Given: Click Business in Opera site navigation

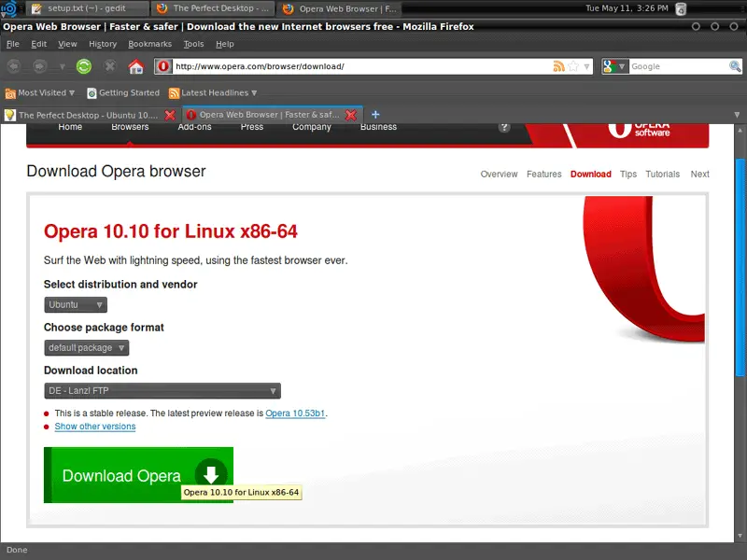Looking at the screenshot, I should (x=378, y=127).
